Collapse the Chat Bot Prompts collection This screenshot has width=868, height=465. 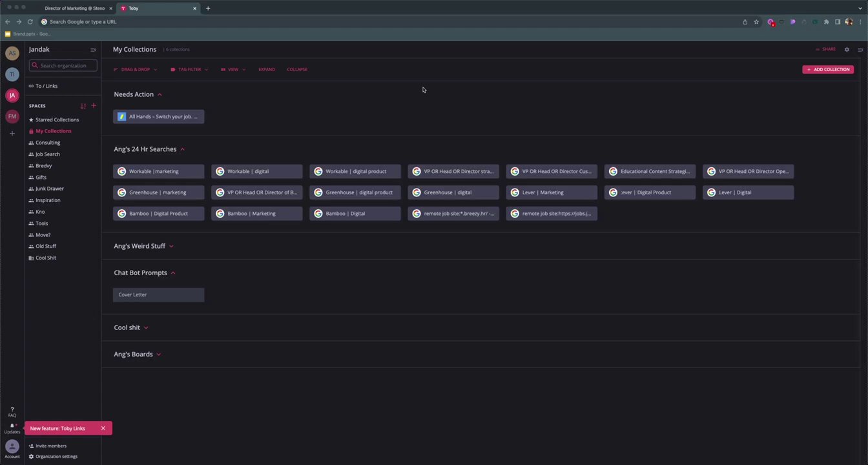(172, 273)
